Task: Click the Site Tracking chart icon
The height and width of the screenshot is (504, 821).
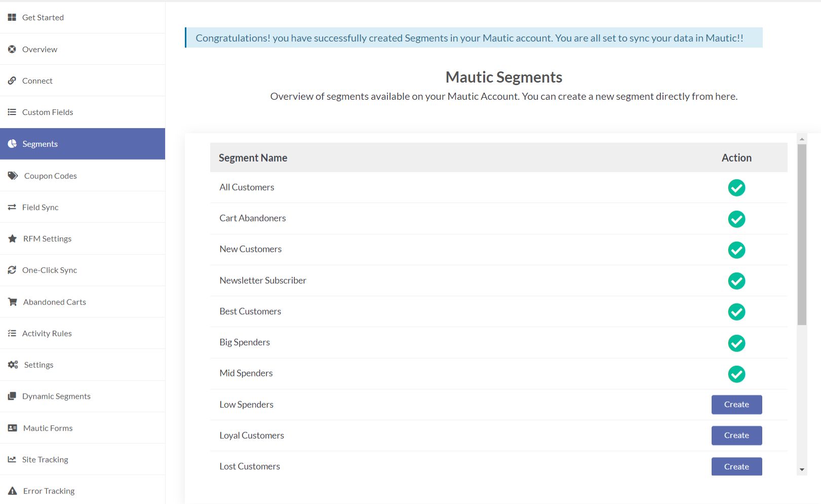Action: tap(12, 459)
